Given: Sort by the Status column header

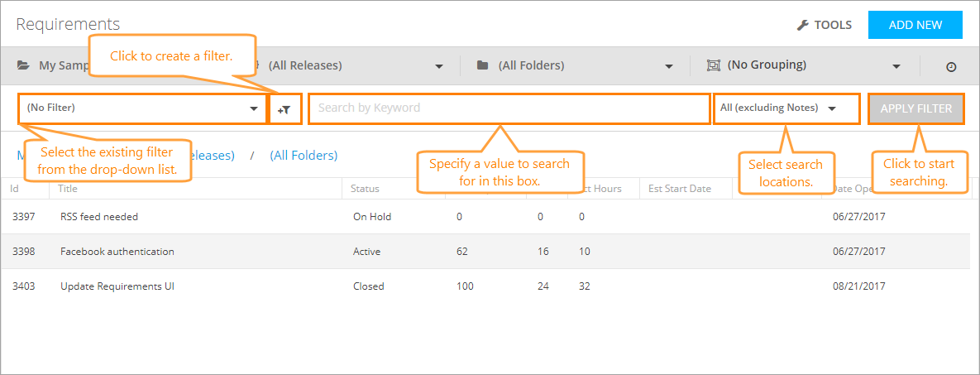Looking at the screenshot, I should click(x=365, y=189).
